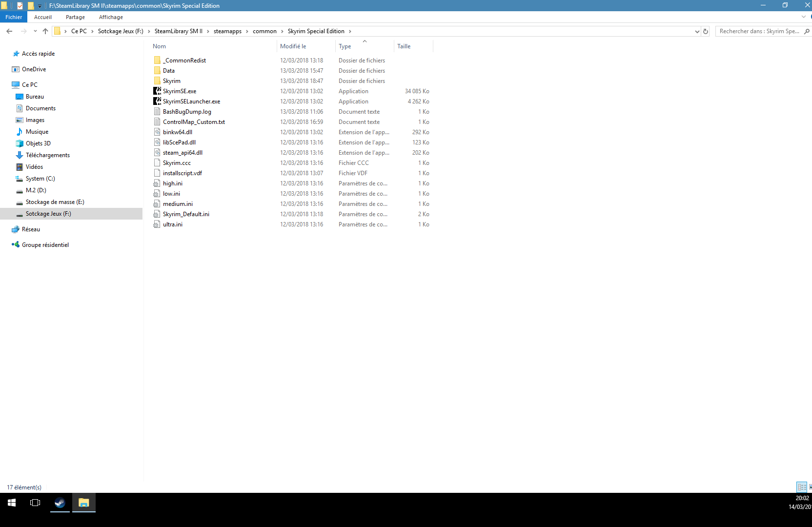The image size is (812, 527).
Task: Open recent locations dropdown arrow
Action: (35, 31)
